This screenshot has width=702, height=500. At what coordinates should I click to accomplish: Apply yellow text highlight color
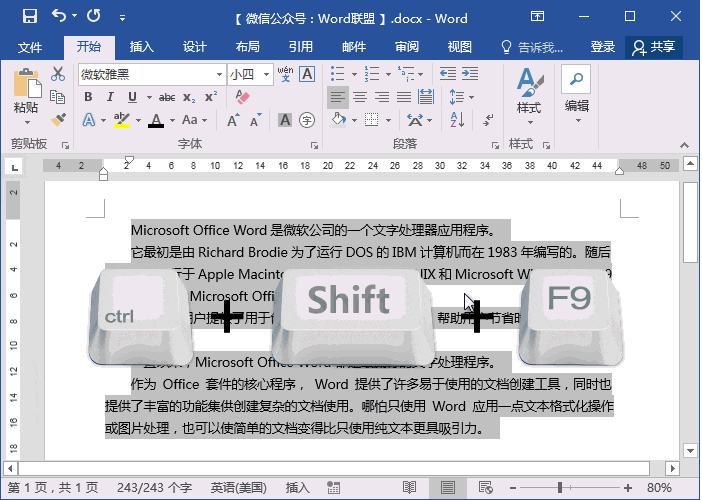click(x=122, y=120)
